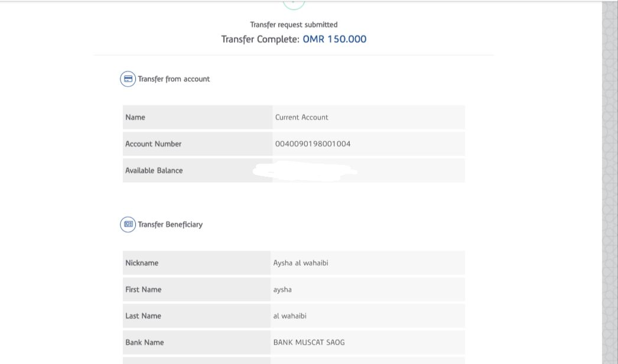
Task: Click the 'BANK MUSCAT SAOG' bank name value
Action: (308, 343)
